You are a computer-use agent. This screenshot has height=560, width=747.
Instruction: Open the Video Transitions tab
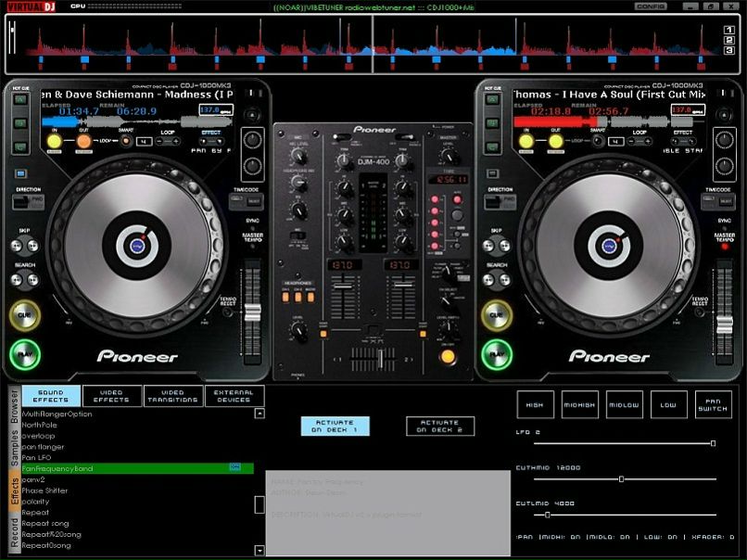(x=173, y=396)
